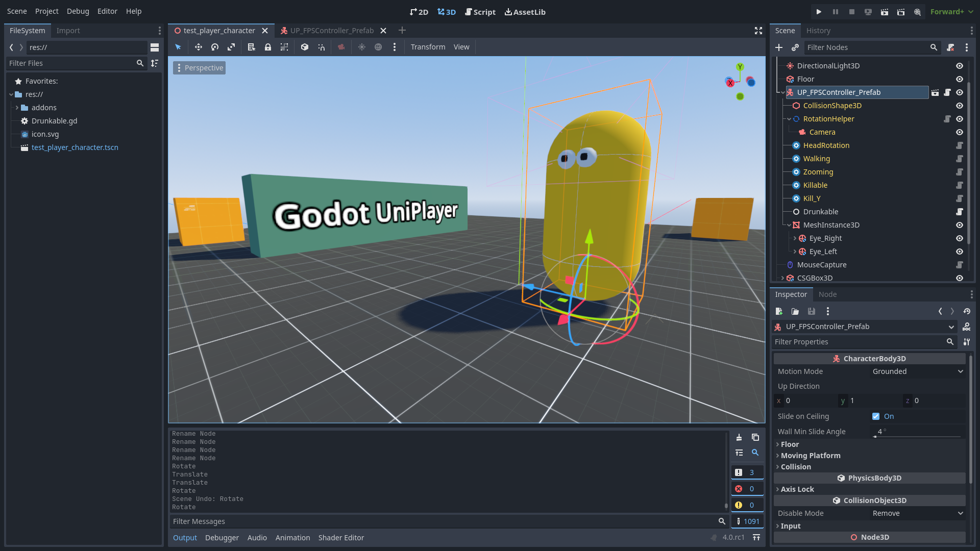Open script attached to HeadRotation node
This screenshot has height=551, width=980.
tap(960, 145)
